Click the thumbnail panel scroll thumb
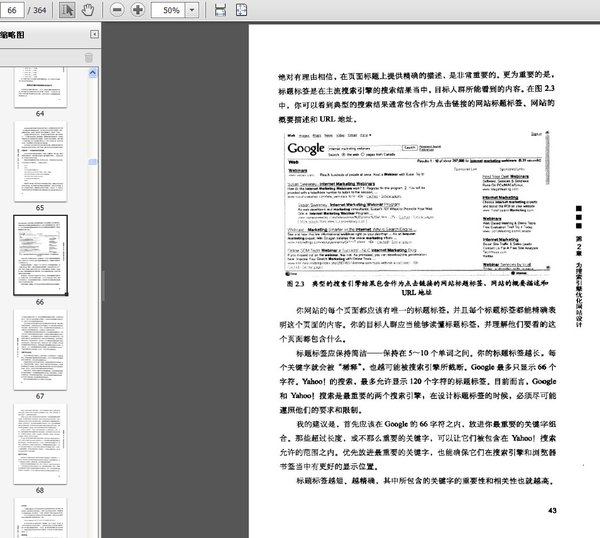Viewport: 600px width, 538px height. pos(93,162)
